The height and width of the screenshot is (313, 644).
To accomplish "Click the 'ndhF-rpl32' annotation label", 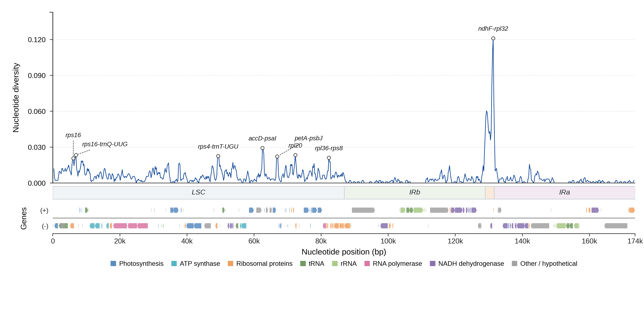I will [x=493, y=29].
